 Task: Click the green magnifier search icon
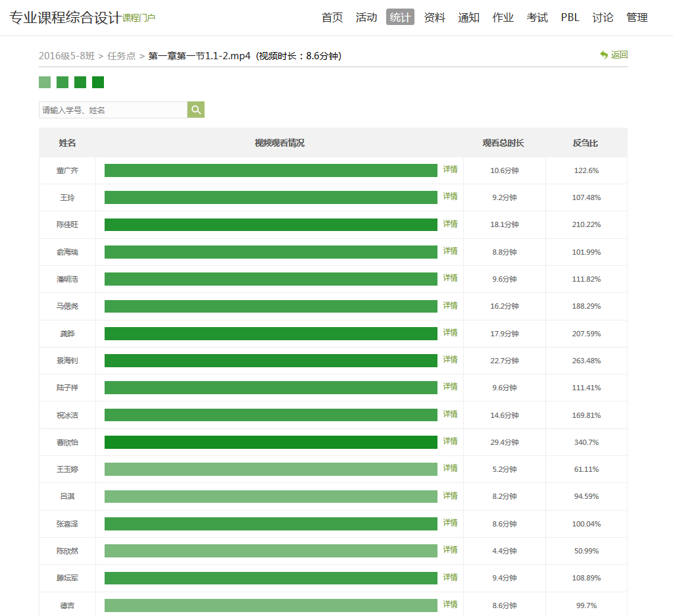pyautogui.click(x=196, y=110)
